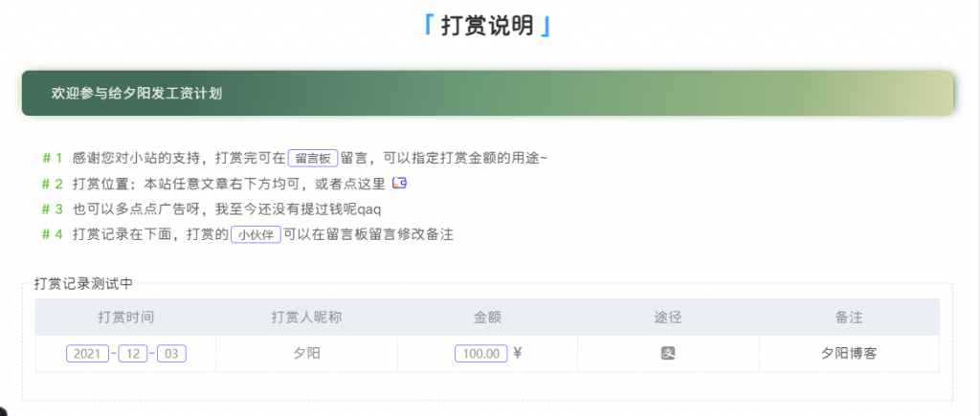Image resolution: width=980 pixels, height=416 pixels.
Task: Click the 打赏说明 page title
Action: [487, 26]
